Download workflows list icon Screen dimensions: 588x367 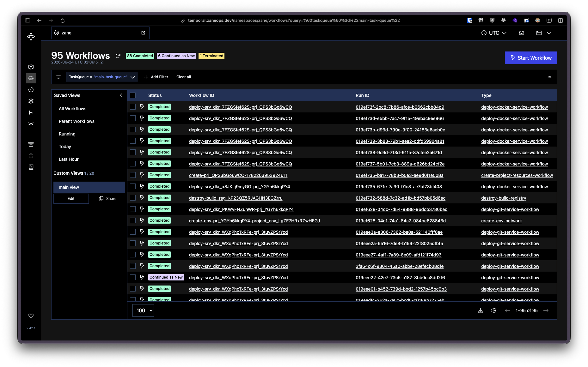(481, 310)
